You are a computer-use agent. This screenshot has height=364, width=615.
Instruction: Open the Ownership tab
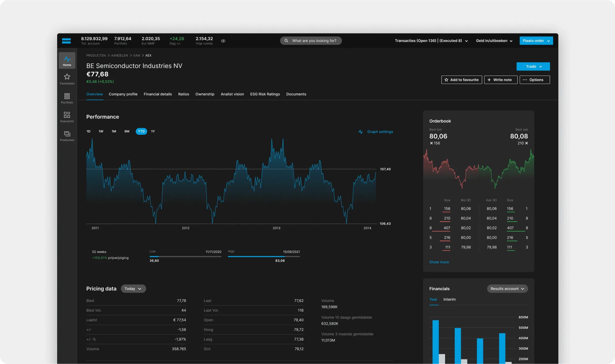pyautogui.click(x=205, y=94)
